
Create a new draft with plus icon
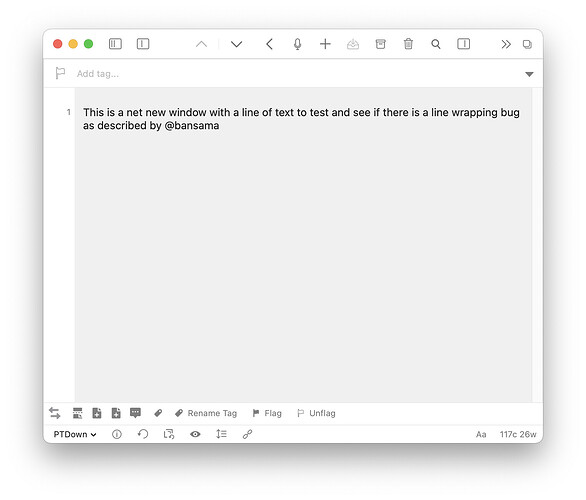tap(325, 44)
